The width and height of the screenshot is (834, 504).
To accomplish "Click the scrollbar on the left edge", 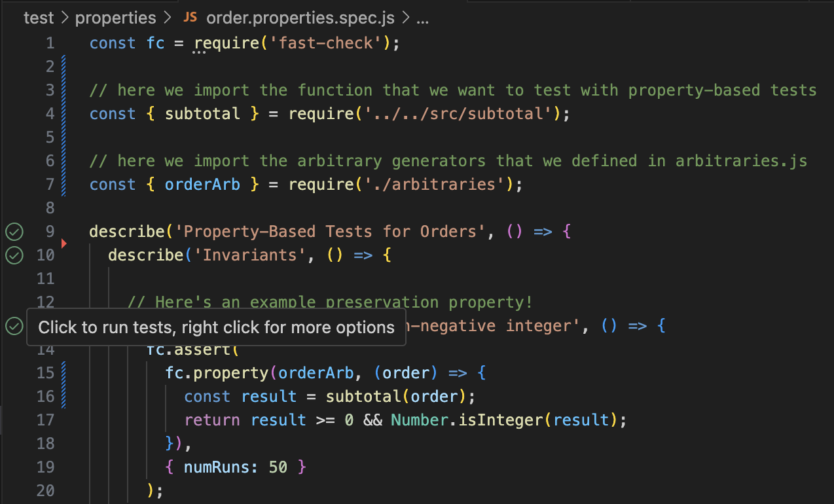I will coord(2,419).
